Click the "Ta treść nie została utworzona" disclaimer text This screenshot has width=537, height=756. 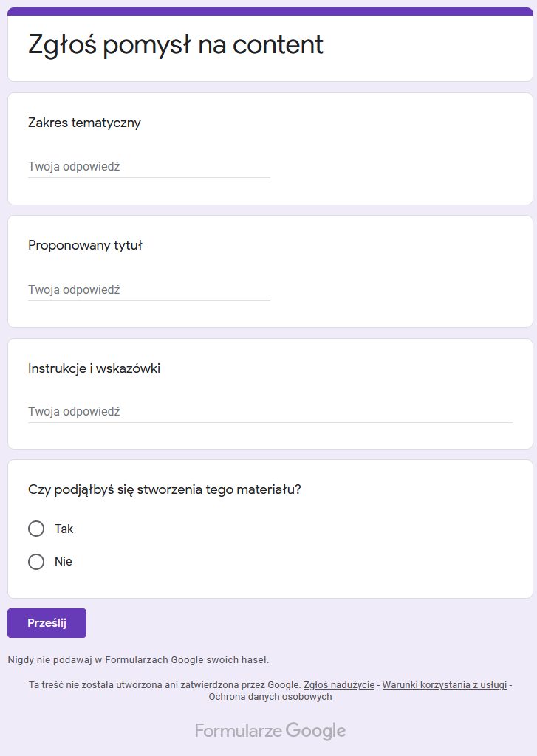pyautogui.click(x=165, y=684)
